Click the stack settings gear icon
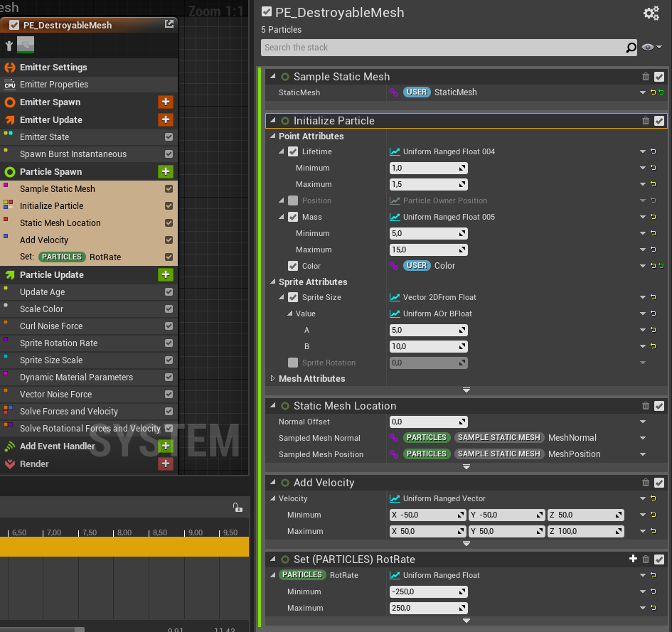Screen dimensions: 672x632 (651, 14)
